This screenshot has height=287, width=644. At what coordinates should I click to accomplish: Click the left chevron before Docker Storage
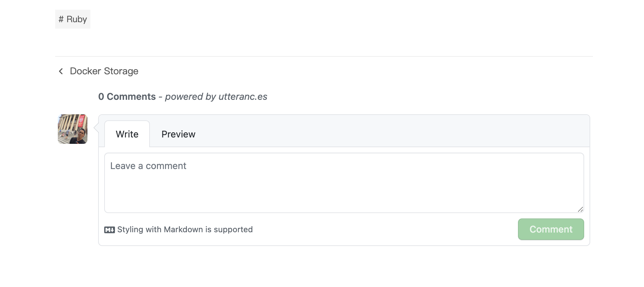[x=61, y=71]
